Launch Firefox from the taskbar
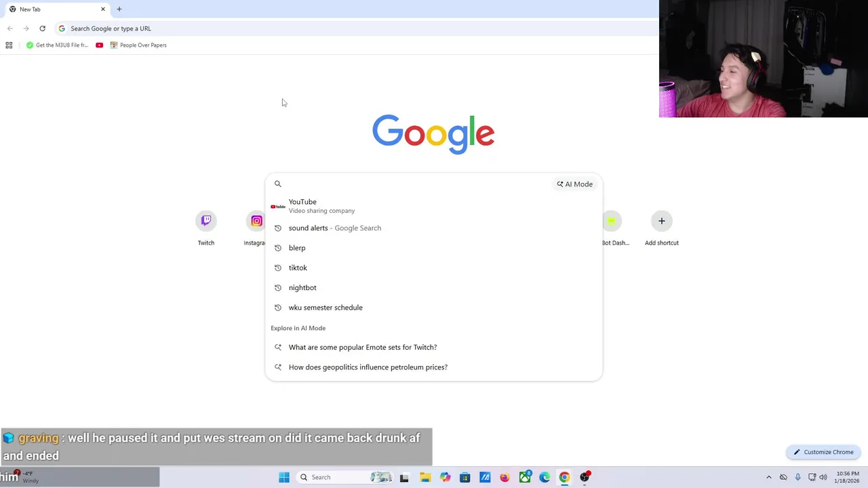This screenshot has height=488, width=868. pyautogui.click(x=505, y=477)
